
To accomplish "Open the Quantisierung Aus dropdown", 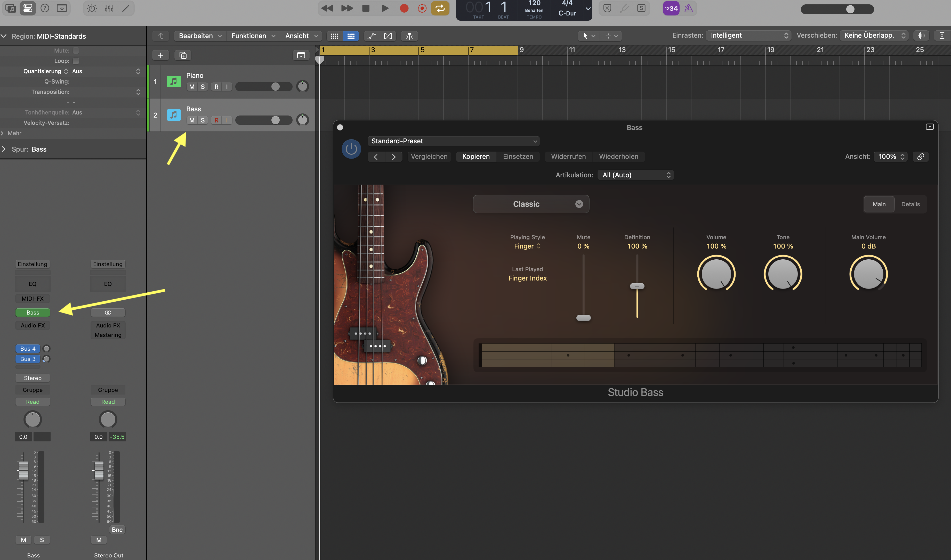I will click(x=107, y=71).
